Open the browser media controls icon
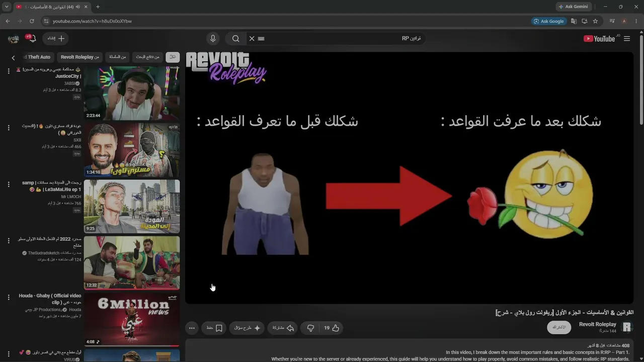This screenshot has height=362, width=644. [x=612, y=21]
